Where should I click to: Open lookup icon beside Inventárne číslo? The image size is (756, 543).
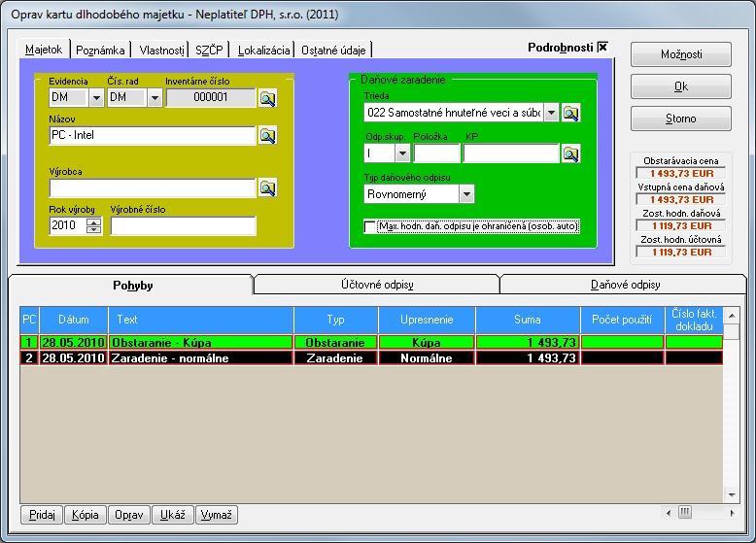click(267, 98)
